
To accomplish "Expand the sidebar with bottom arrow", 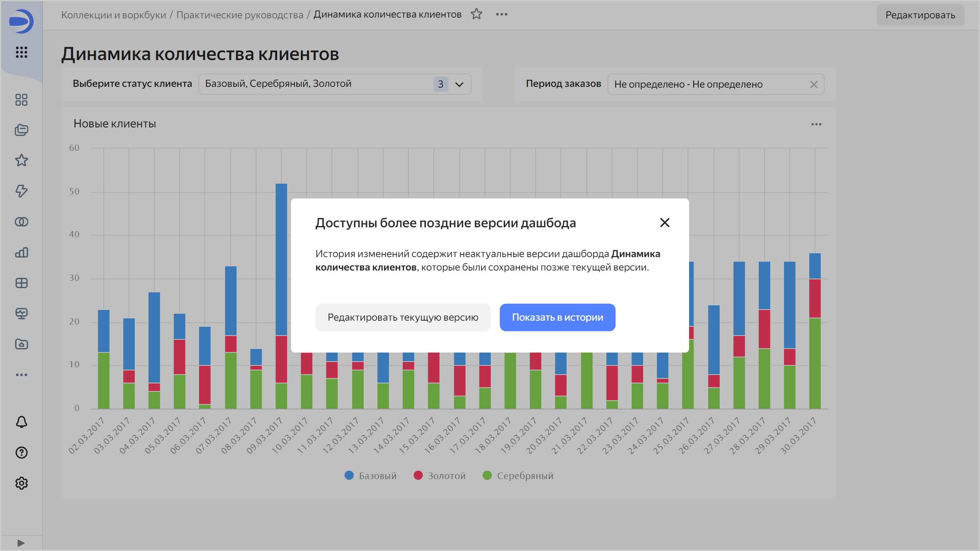I will pyautogui.click(x=21, y=543).
